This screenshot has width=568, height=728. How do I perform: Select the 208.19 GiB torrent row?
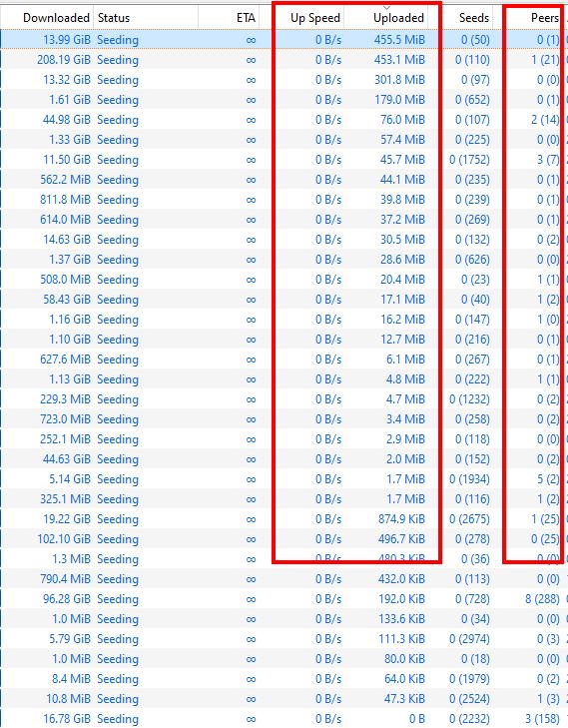284,60
